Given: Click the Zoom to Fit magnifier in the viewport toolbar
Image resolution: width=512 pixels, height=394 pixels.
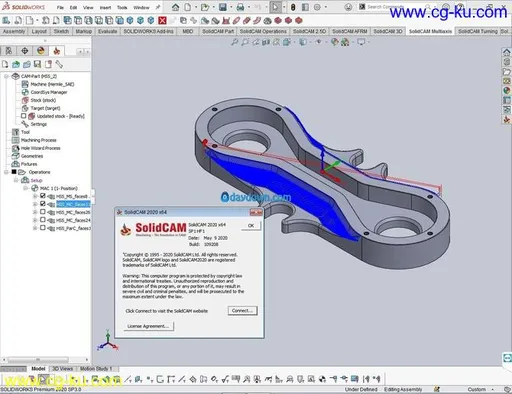Looking at the screenshot, I should [235, 42].
